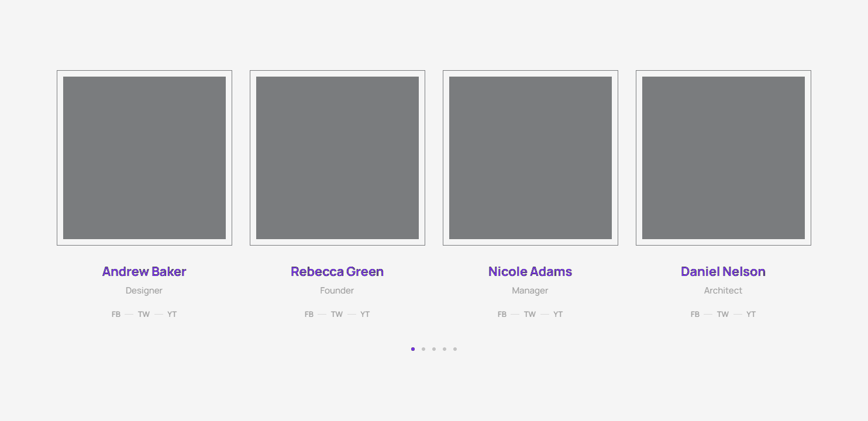The height and width of the screenshot is (421, 868).
Task: Select the first active purple carousel dot
Action: click(413, 349)
